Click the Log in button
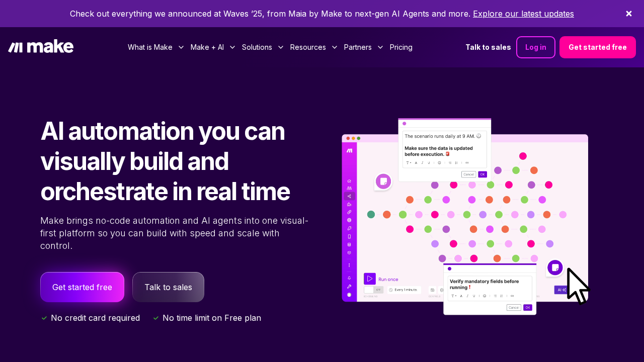The height and width of the screenshot is (362, 644). tap(535, 47)
